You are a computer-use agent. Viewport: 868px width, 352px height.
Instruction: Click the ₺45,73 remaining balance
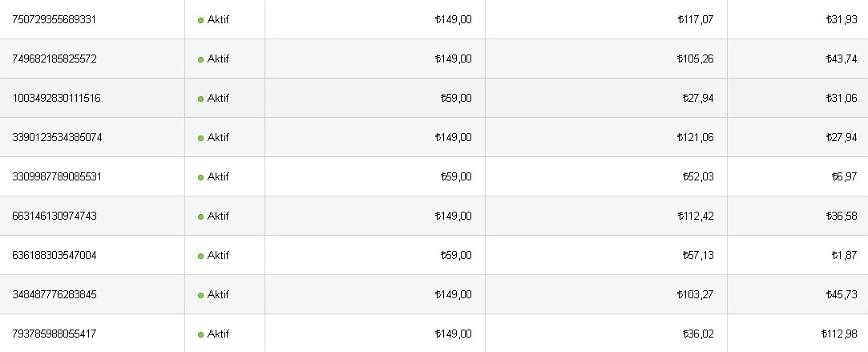pyautogui.click(x=842, y=294)
